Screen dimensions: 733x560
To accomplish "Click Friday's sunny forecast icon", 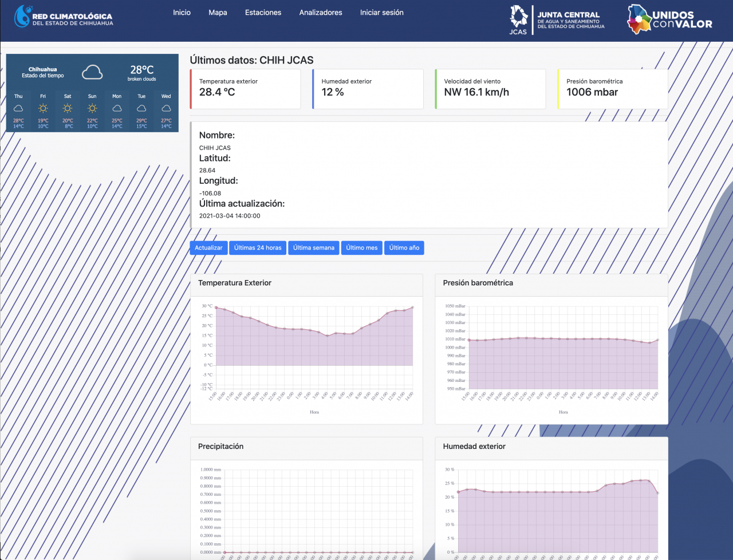I will pyautogui.click(x=43, y=108).
